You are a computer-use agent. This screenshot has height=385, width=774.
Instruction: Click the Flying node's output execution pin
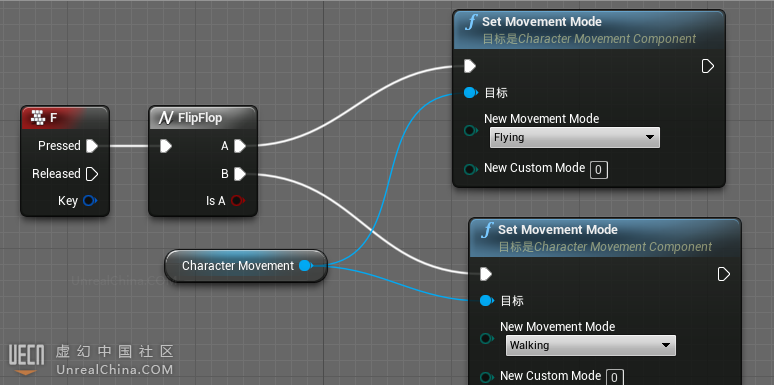click(x=708, y=66)
